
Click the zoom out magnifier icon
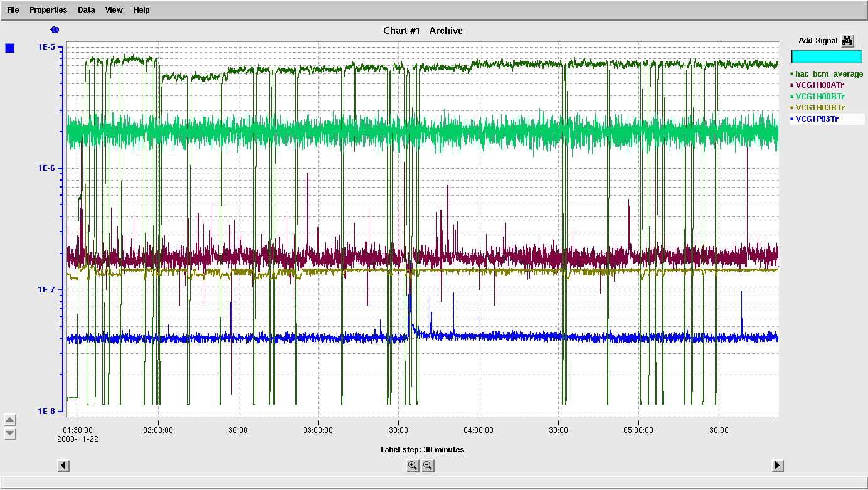point(428,466)
